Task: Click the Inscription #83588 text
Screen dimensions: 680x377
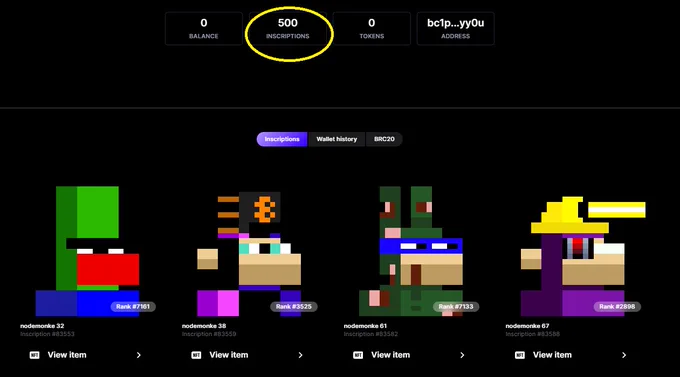Action: tap(533, 334)
